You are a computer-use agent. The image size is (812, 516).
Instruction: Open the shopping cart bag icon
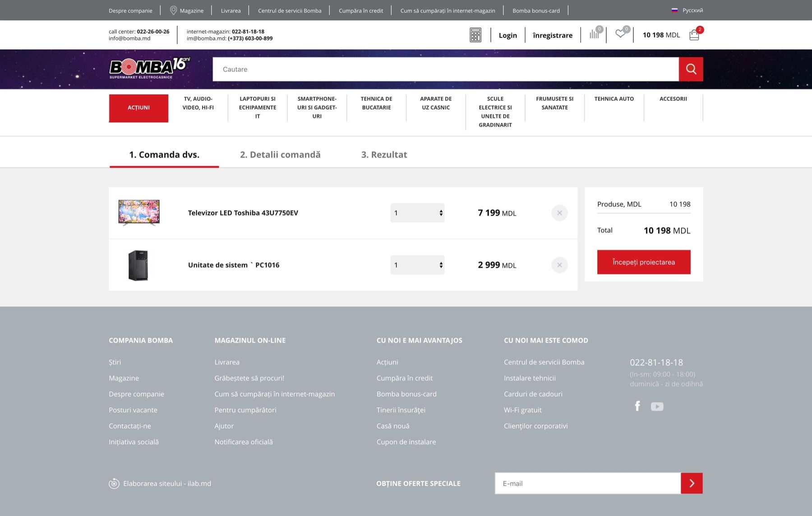coord(694,35)
